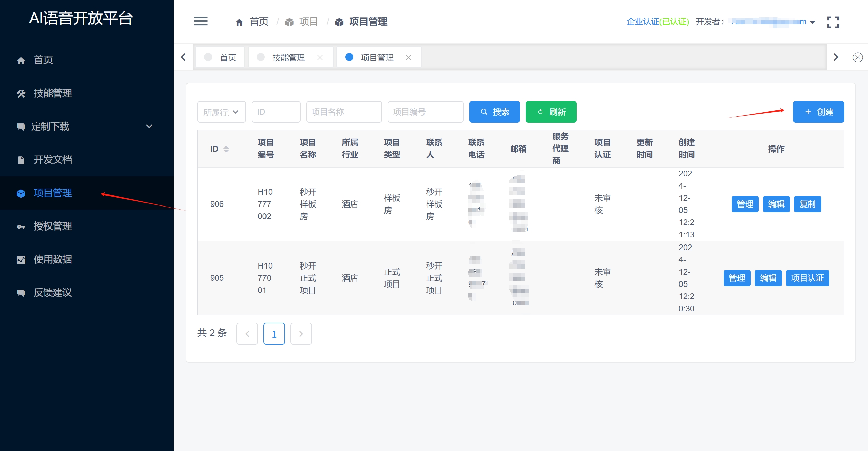This screenshot has width=868, height=451.
Task: Click 项目认证 for project 905
Action: (807, 278)
